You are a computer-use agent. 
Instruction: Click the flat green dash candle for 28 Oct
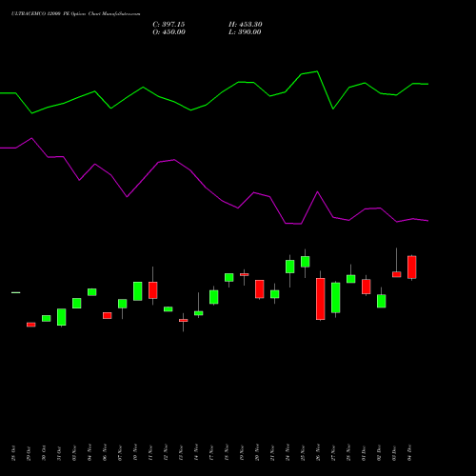[16, 292]
